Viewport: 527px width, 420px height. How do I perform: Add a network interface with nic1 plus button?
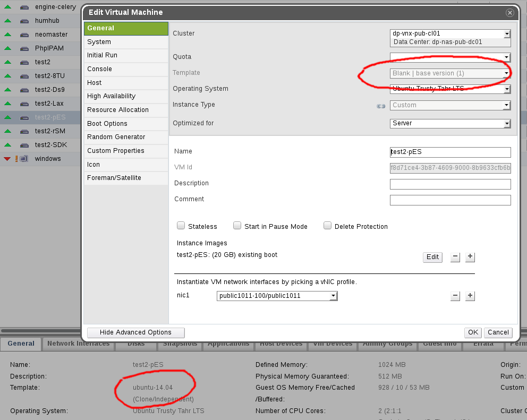click(x=470, y=296)
